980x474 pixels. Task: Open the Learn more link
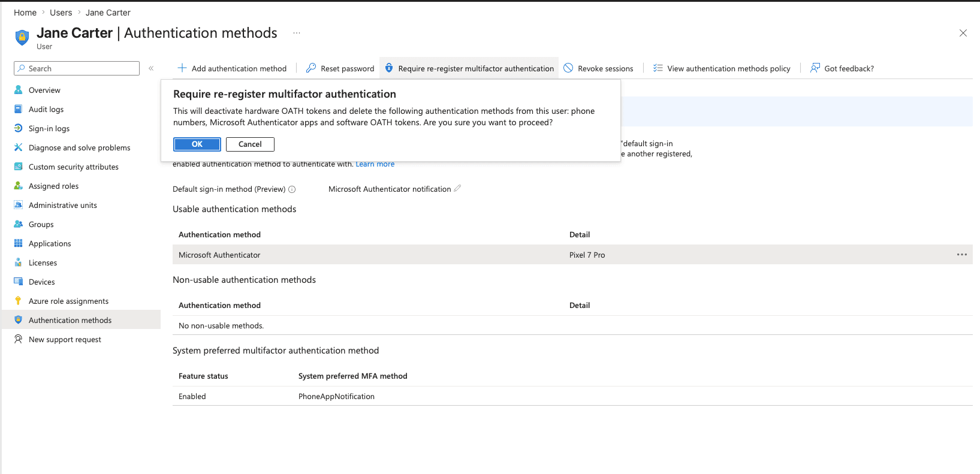(x=375, y=164)
